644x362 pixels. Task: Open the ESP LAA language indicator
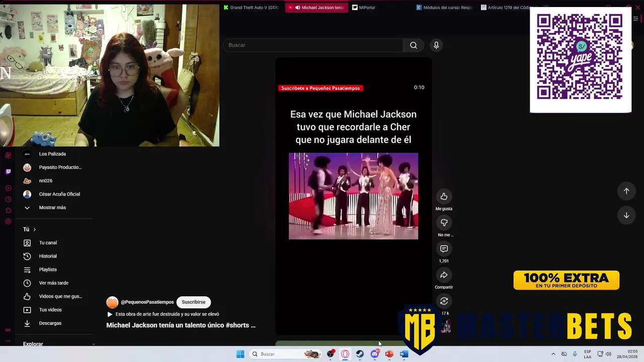tap(588, 354)
